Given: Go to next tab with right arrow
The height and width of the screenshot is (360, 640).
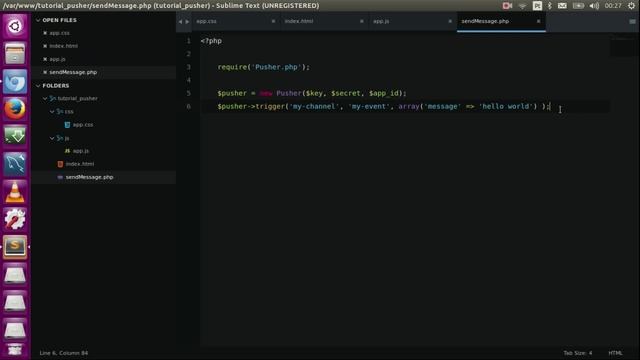Looking at the screenshot, I should (x=187, y=22).
